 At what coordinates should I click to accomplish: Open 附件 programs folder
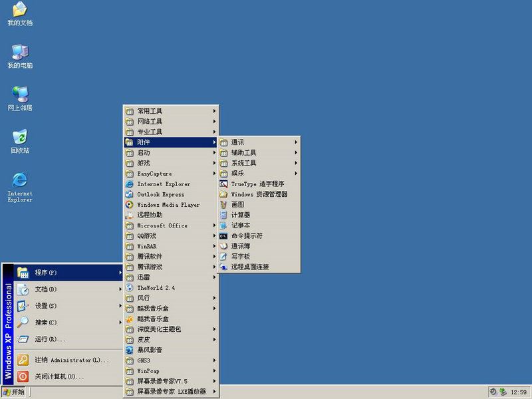coord(171,142)
